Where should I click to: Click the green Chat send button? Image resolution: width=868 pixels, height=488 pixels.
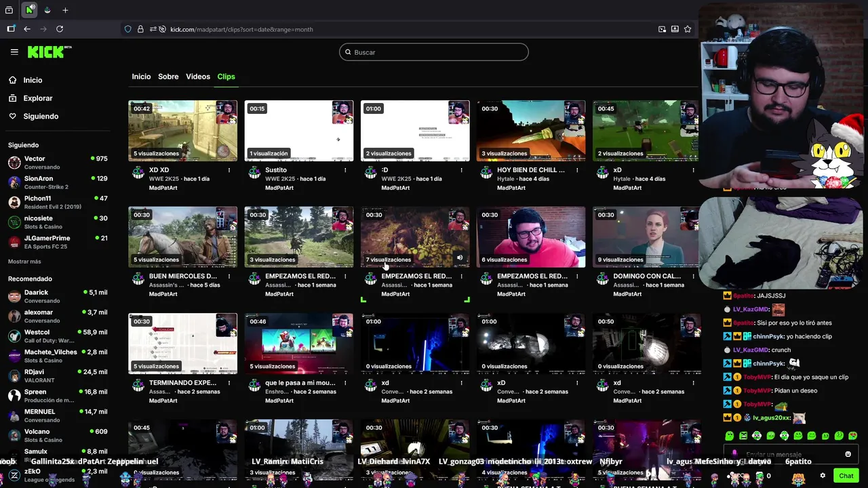846,476
